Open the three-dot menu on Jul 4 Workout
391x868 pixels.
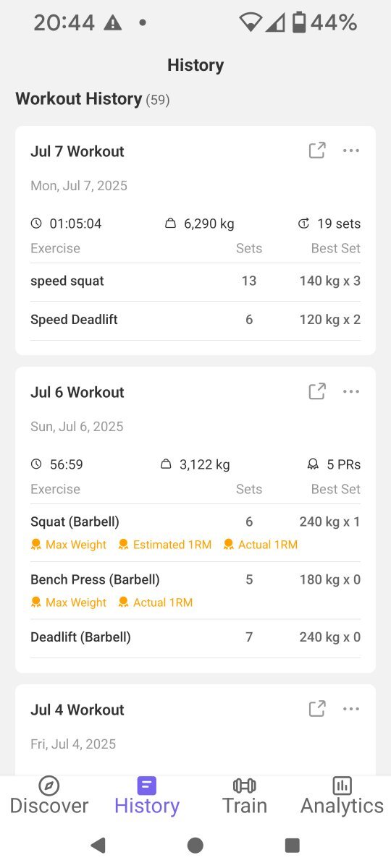351,709
